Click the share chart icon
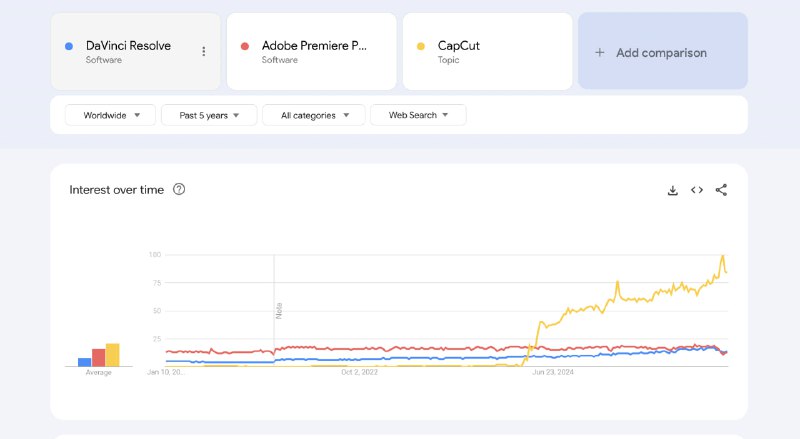This screenshot has height=439, width=800. pyautogui.click(x=721, y=190)
